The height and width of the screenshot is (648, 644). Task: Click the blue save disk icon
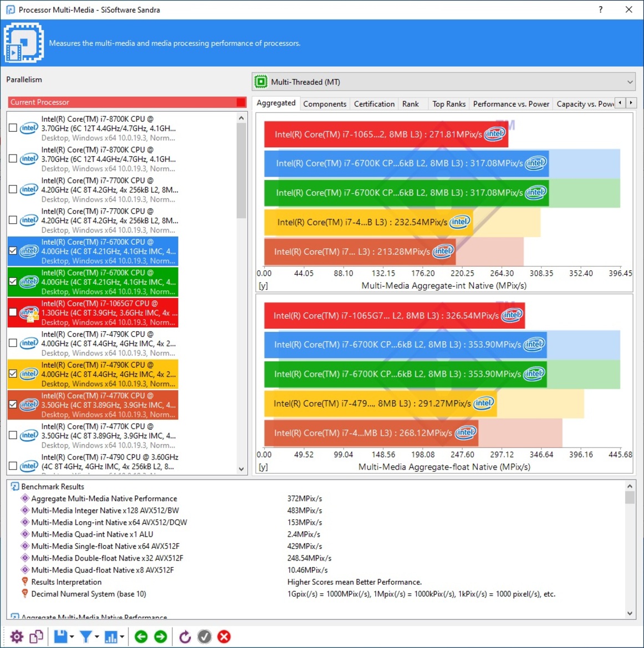(61, 636)
